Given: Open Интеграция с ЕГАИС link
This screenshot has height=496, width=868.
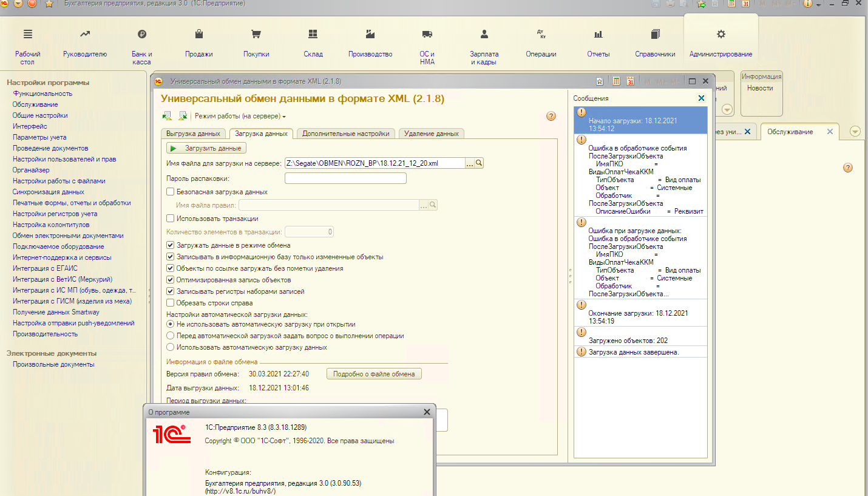Looking at the screenshot, I should point(45,268).
